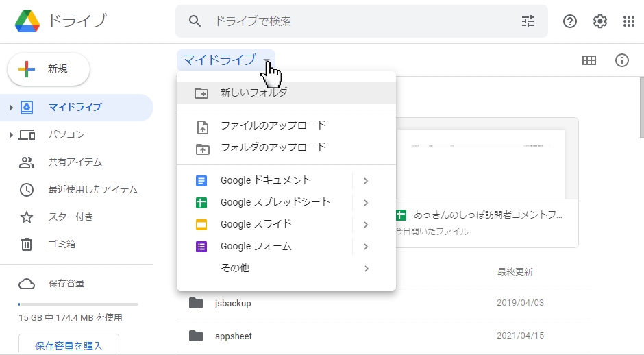Click the Google Drive logo
The height and width of the screenshot is (355, 644).
tap(27, 21)
